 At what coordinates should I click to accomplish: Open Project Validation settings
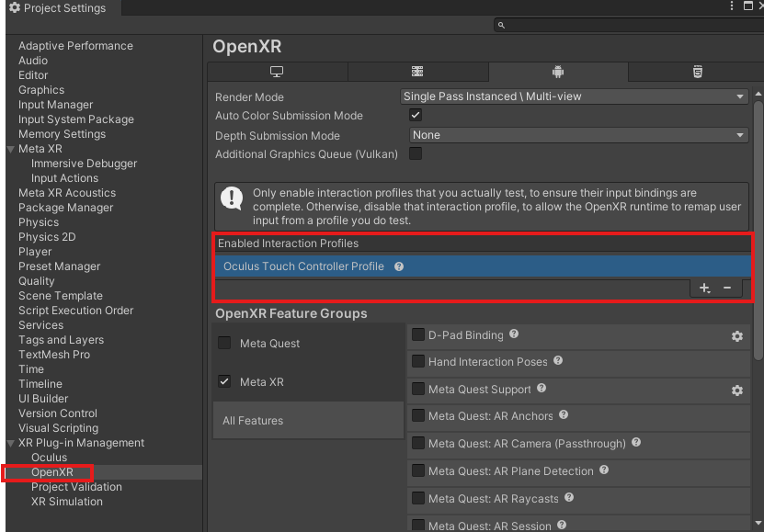pyautogui.click(x=76, y=487)
